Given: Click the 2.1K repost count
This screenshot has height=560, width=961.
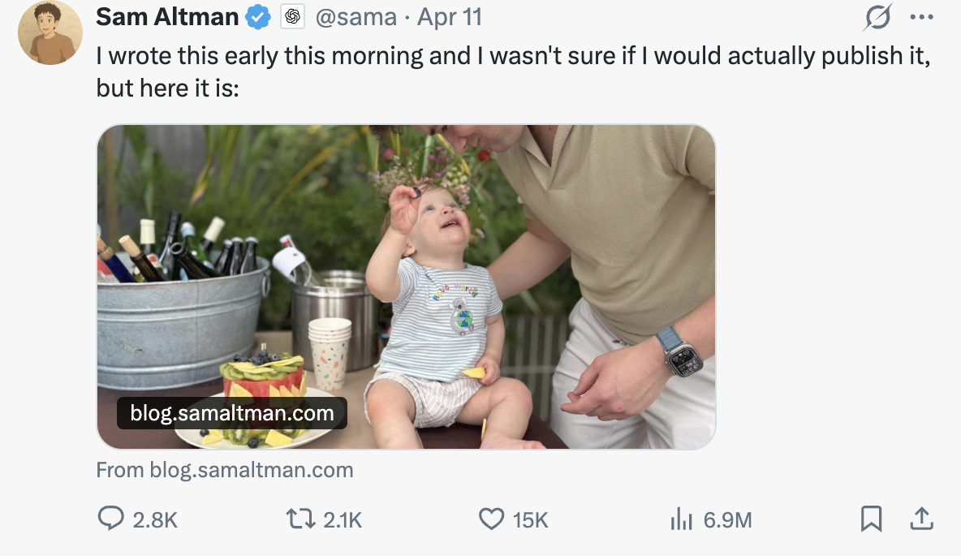Looking at the screenshot, I should (343, 520).
